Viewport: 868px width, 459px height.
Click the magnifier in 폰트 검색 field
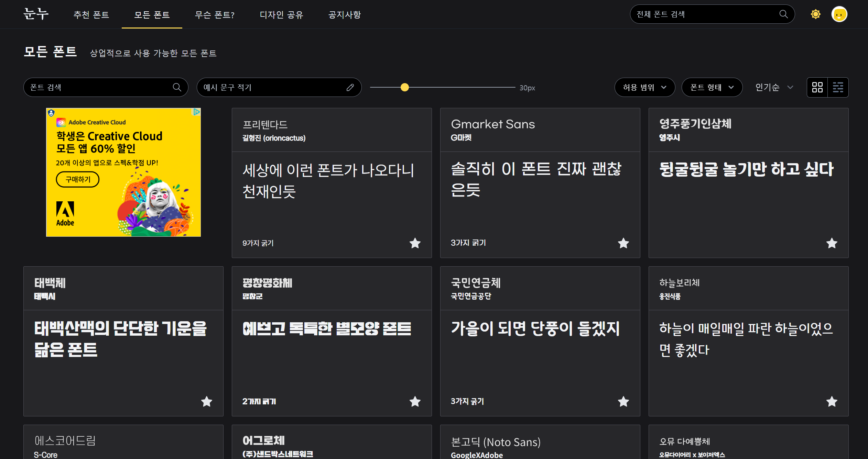tap(177, 87)
